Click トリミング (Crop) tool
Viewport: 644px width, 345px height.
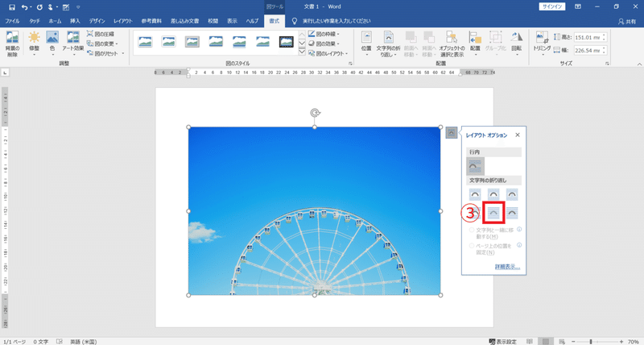[541, 44]
